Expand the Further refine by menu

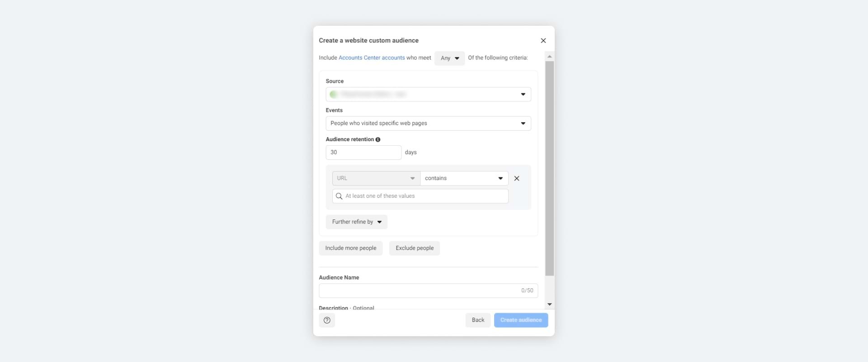(357, 222)
